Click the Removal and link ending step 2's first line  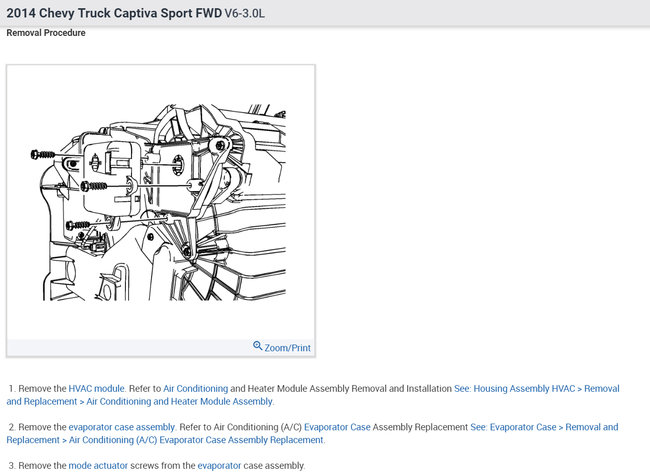[x=592, y=427]
